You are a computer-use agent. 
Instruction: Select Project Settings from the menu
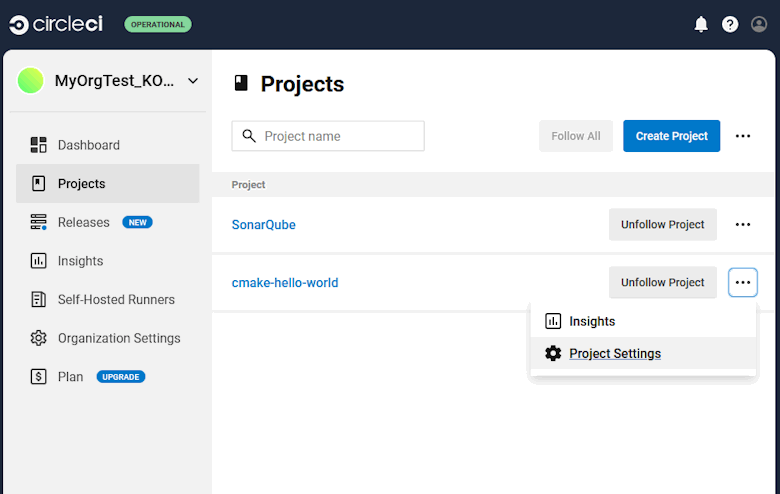click(x=614, y=353)
